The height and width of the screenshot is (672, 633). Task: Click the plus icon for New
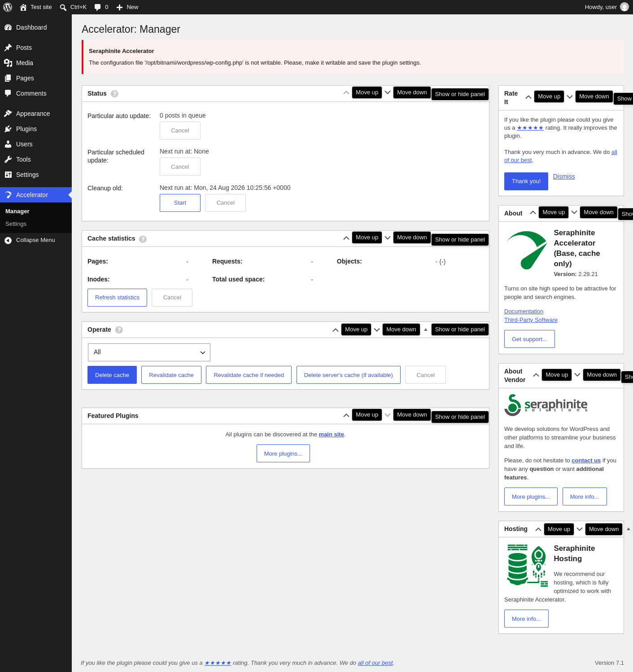pos(119,7)
